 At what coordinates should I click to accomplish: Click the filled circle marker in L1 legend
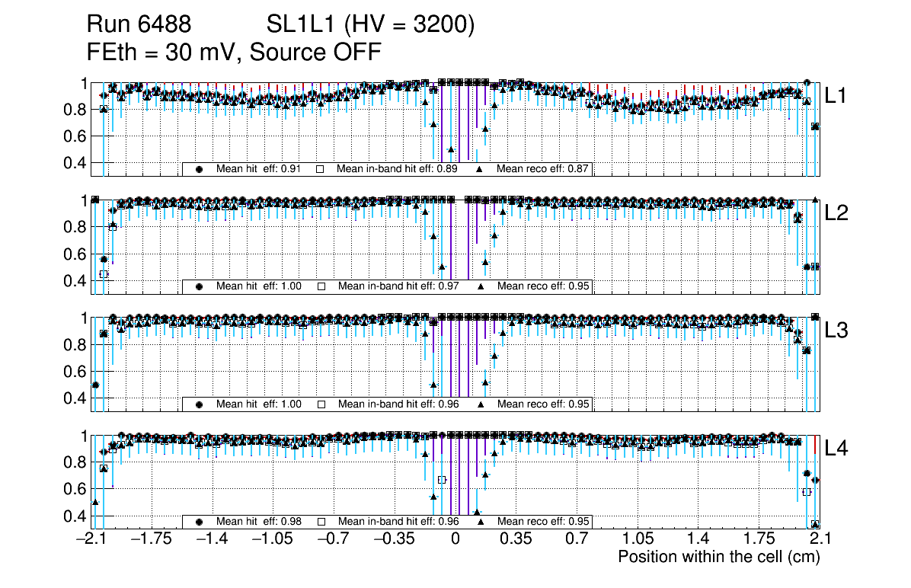[x=200, y=169]
